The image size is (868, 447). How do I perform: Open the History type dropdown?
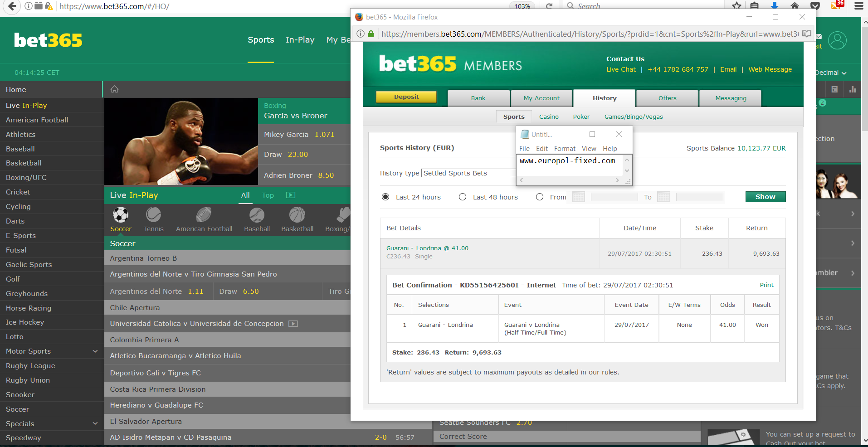click(468, 173)
